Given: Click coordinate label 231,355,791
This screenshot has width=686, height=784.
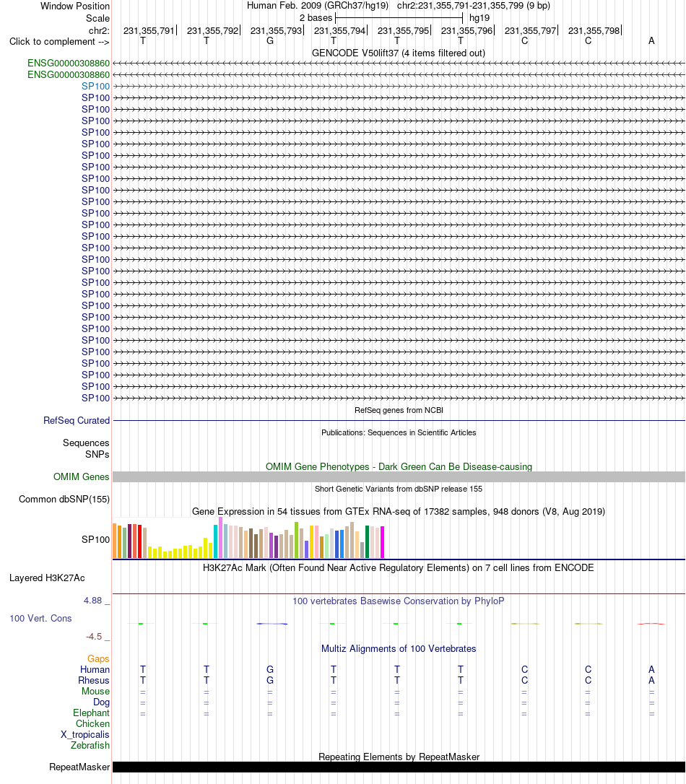Looking at the screenshot, I should tap(149, 30).
